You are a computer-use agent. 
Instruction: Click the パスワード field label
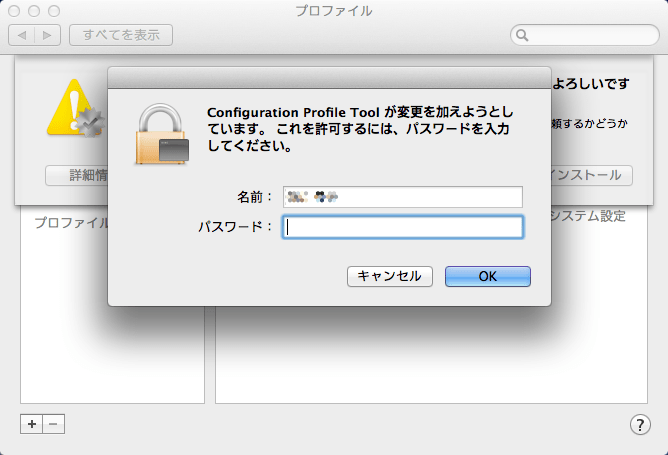click(235, 227)
